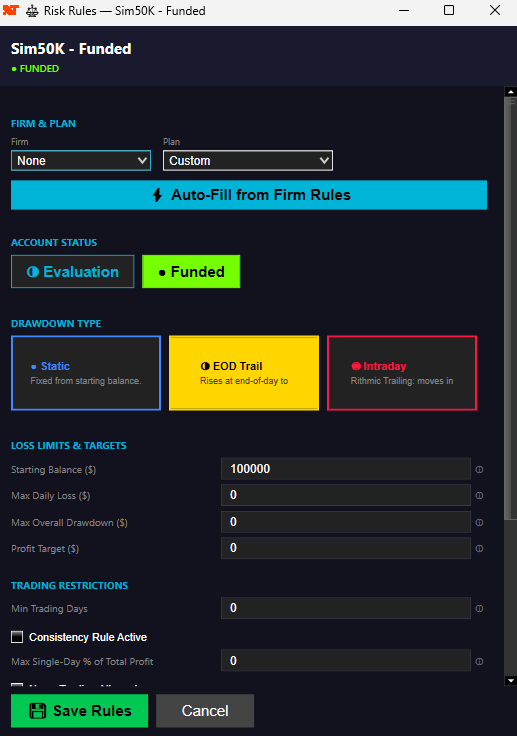Cancel the risk rules dialog
The height and width of the screenshot is (736, 517).
(205, 711)
